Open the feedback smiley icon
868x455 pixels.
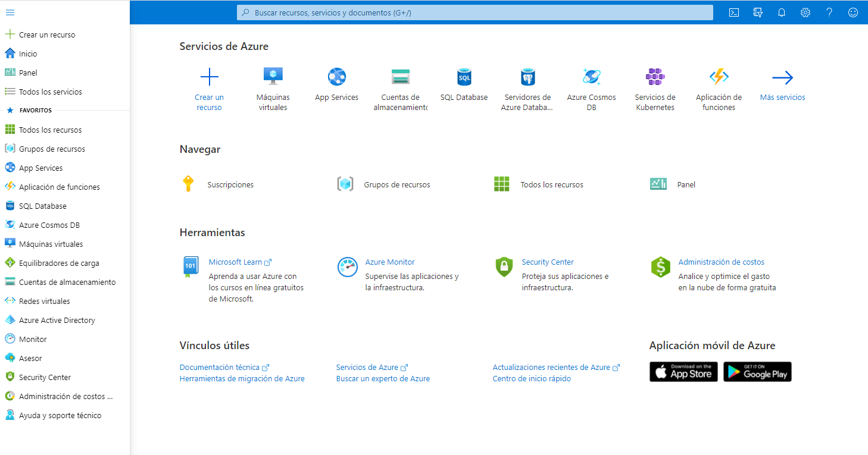click(x=853, y=12)
